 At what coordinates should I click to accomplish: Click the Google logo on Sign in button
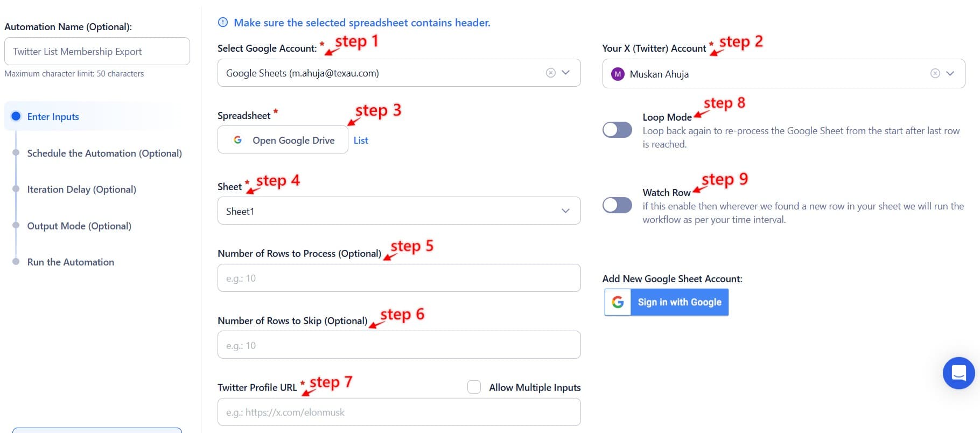618,302
